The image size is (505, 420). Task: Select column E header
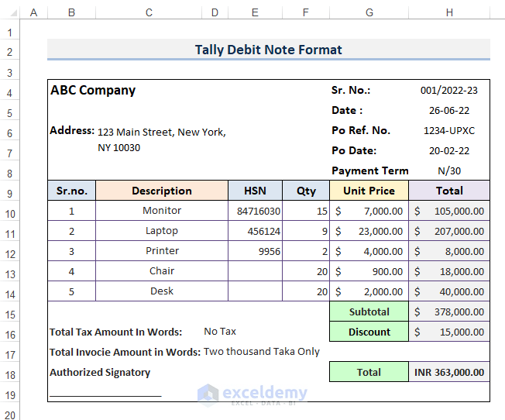255,12
